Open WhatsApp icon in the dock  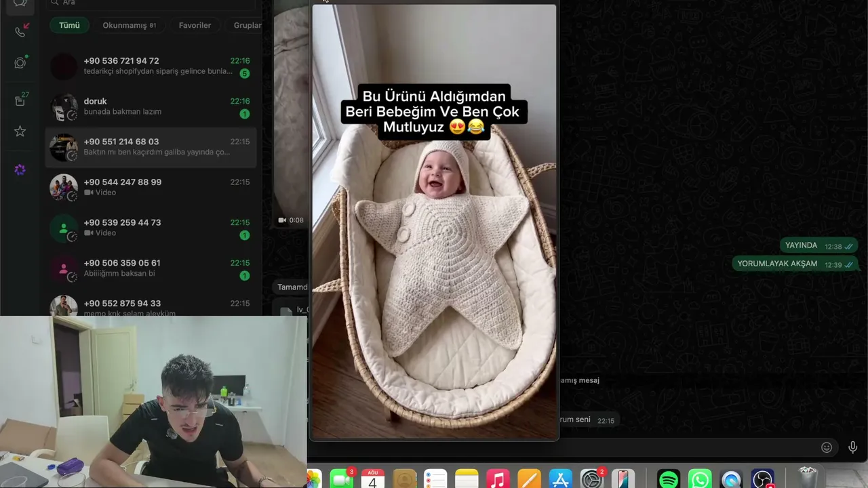tap(700, 479)
